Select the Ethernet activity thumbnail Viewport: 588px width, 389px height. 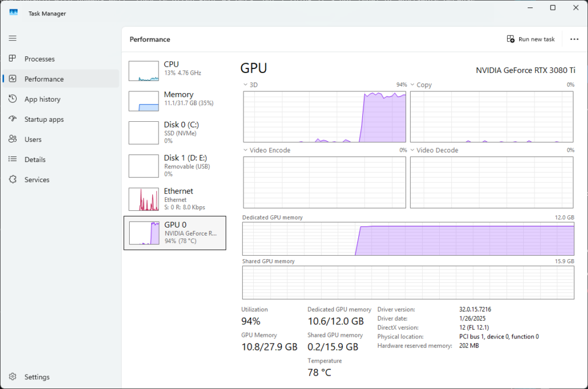click(144, 199)
